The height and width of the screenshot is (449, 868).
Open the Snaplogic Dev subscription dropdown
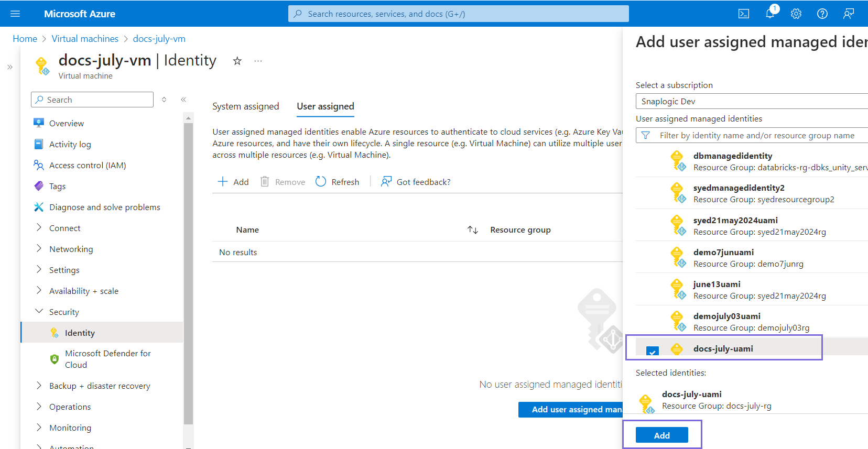point(752,101)
